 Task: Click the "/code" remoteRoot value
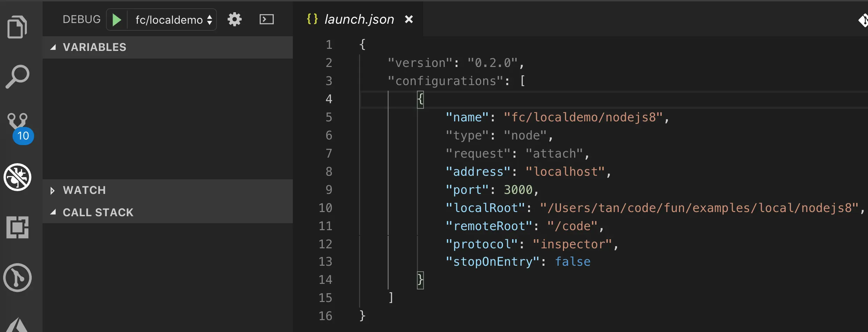click(572, 226)
